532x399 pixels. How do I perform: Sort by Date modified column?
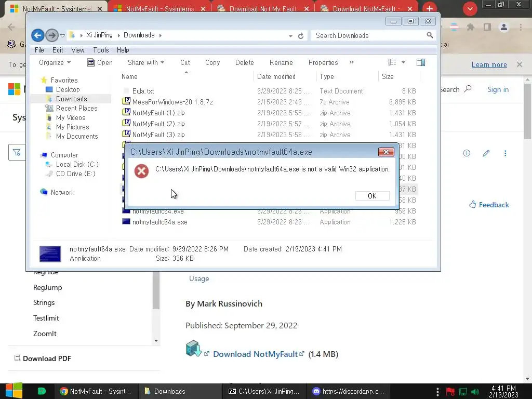[x=276, y=76]
